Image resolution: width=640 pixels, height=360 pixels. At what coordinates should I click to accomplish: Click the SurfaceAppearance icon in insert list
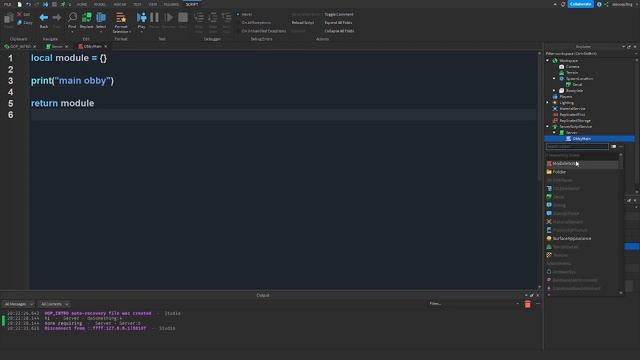549,238
